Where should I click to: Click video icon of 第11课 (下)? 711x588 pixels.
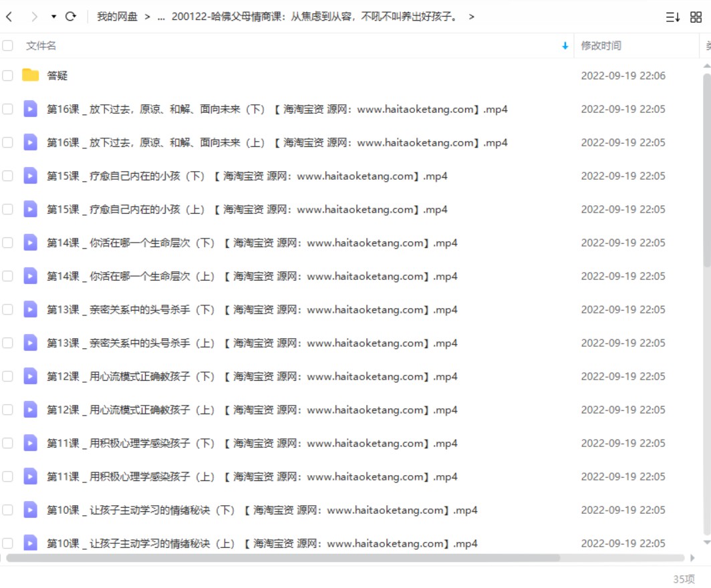pos(30,443)
